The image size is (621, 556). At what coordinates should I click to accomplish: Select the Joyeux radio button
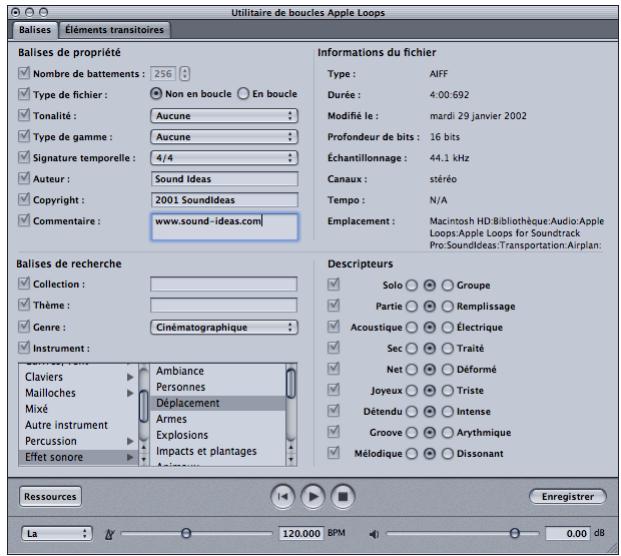412,390
